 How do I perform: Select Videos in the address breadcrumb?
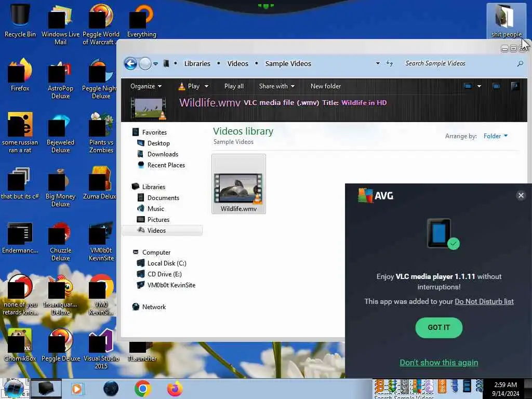[237, 63]
